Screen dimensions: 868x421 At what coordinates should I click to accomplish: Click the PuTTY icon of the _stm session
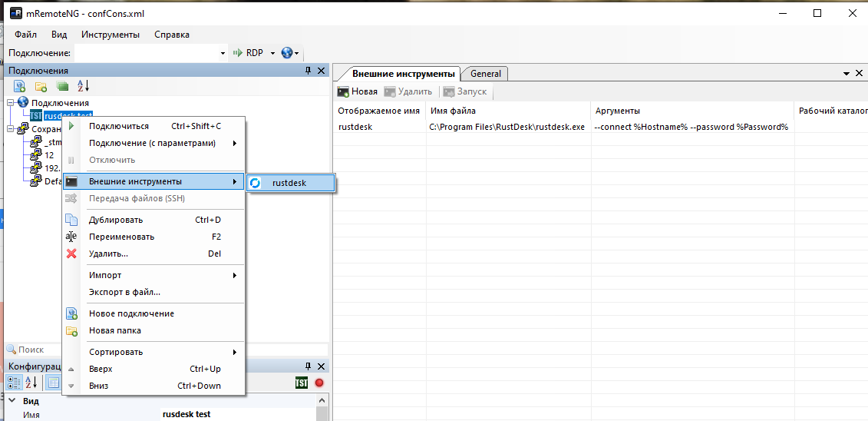tap(36, 142)
